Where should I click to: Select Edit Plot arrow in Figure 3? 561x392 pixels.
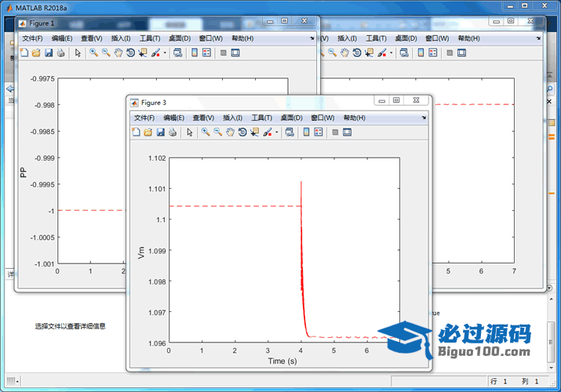click(190, 132)
